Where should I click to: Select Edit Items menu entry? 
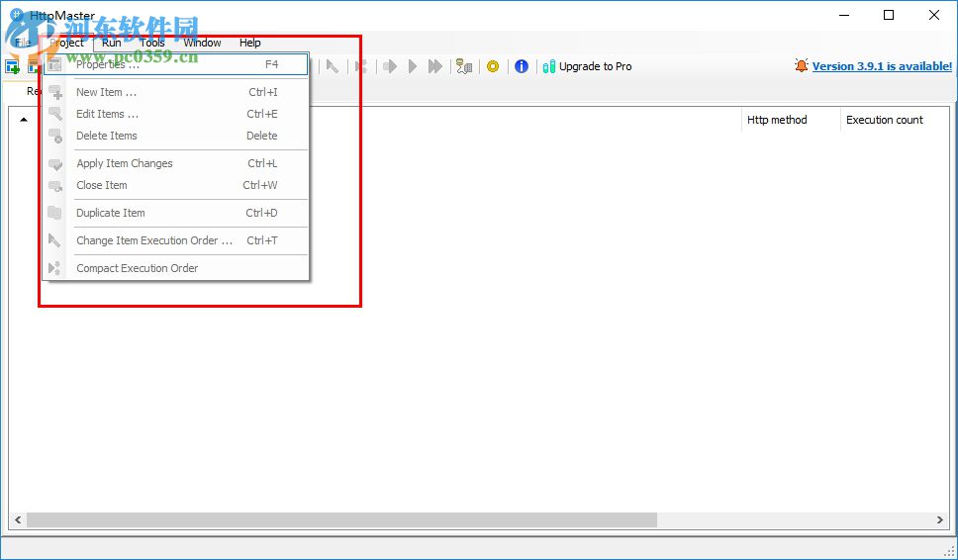coord(175,114)
